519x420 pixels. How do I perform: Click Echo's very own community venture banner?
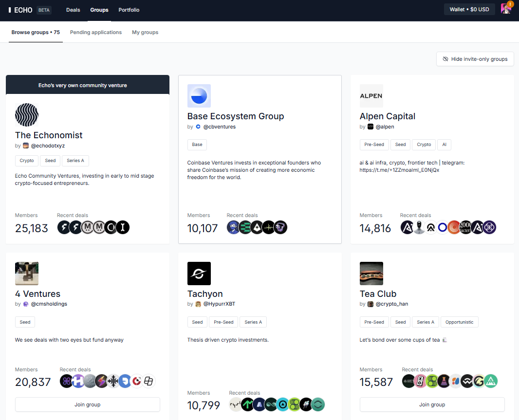pos(88,85)
